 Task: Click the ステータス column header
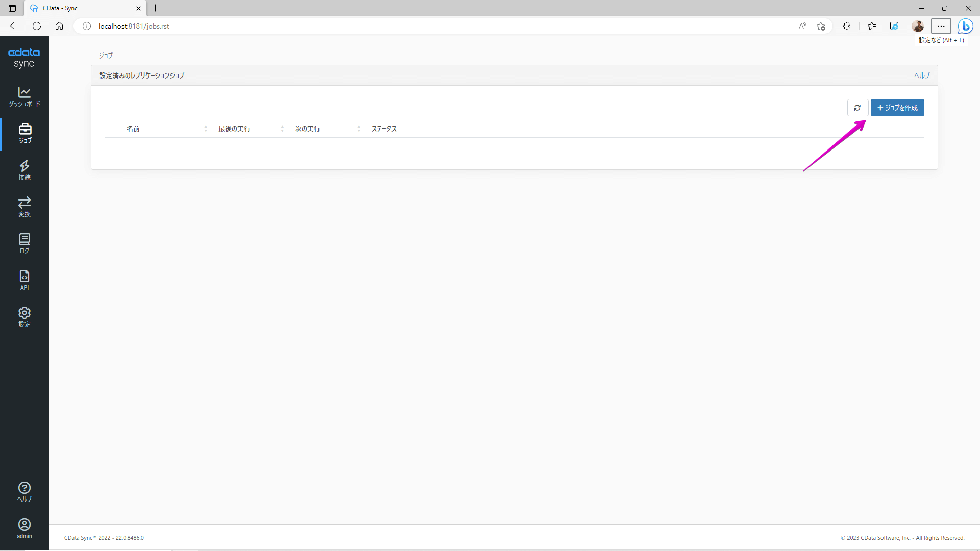tap(384, 129)
